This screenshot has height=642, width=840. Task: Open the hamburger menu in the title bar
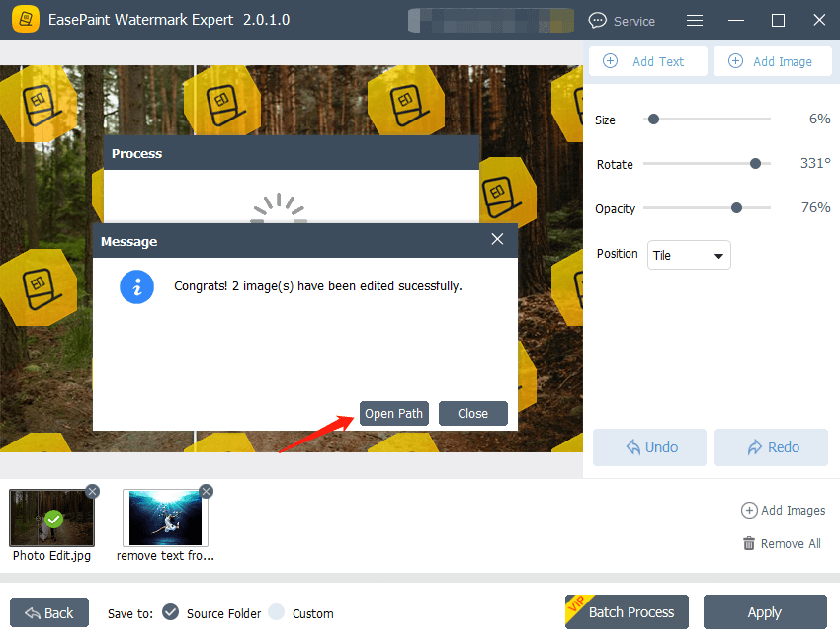695,20
